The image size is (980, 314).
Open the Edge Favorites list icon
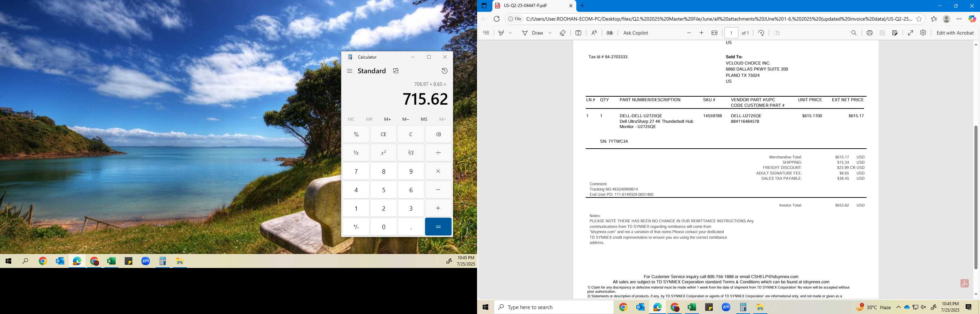934,18
